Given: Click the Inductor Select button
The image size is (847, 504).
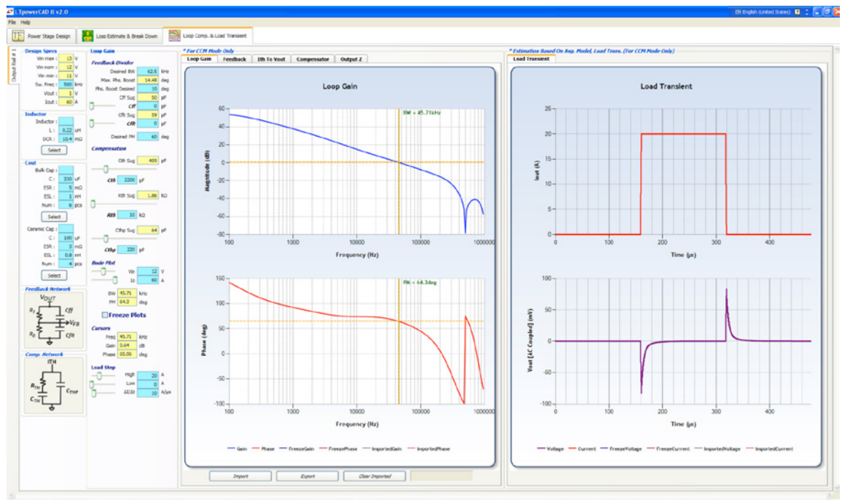Looking at the screenshot, I should click(54, 150).
